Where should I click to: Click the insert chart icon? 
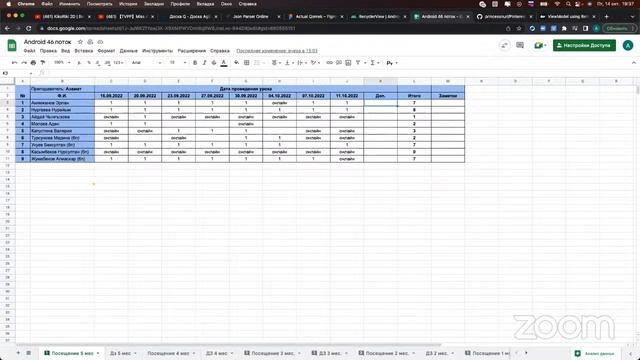click(x=348, y=63)
